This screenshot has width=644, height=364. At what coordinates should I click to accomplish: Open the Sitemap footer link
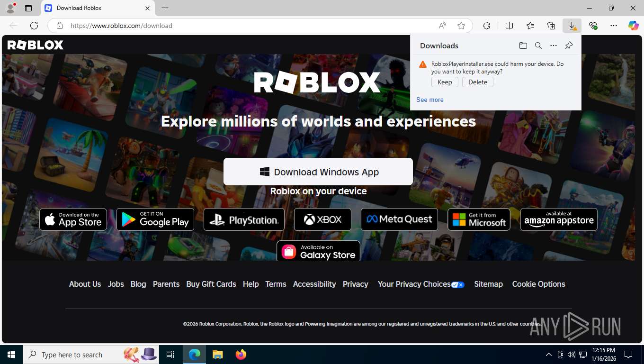488,284
